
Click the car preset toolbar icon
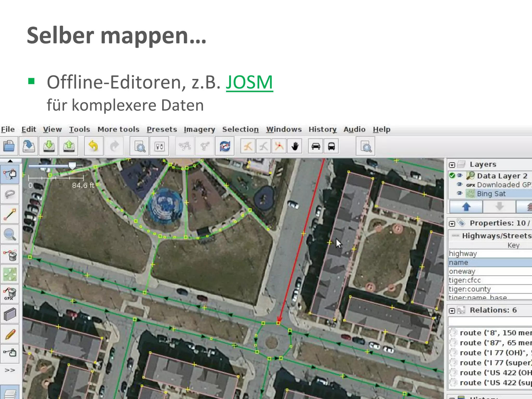(x=316, y=146)
